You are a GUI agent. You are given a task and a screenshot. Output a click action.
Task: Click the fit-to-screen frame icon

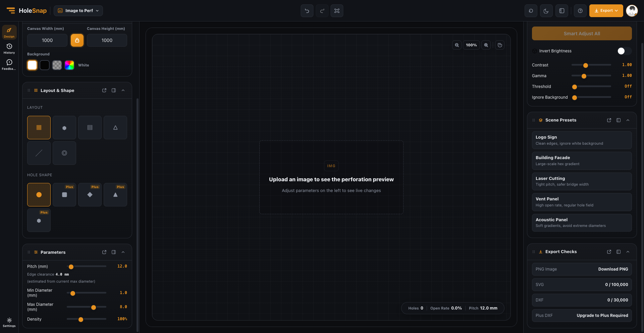[x=337, y=11]
